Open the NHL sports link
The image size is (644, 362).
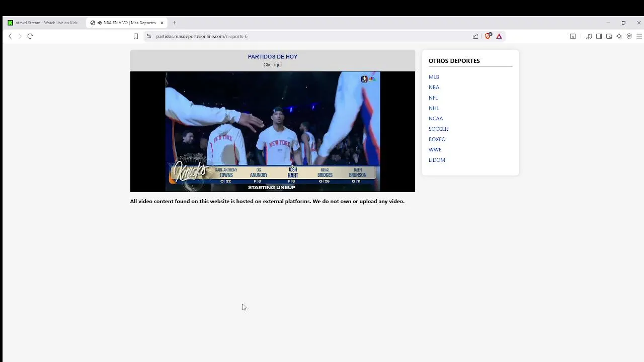tap(434, 108)
